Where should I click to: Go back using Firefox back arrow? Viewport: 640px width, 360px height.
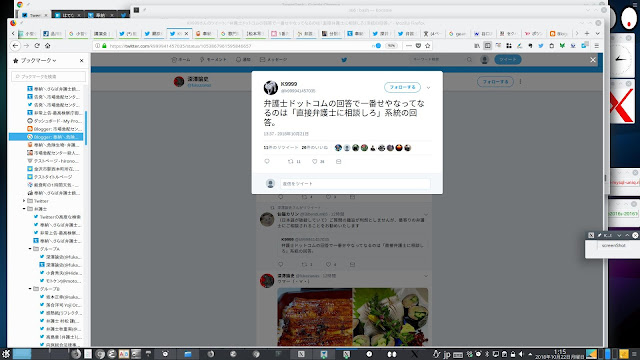point(16,46)
